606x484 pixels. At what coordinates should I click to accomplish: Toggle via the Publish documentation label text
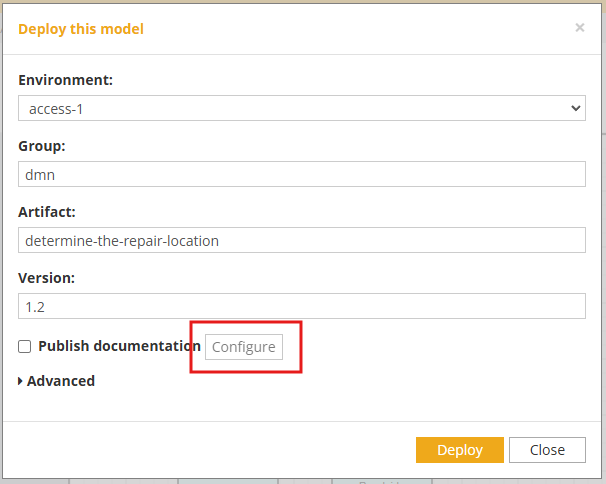click(x=119, y=346)
